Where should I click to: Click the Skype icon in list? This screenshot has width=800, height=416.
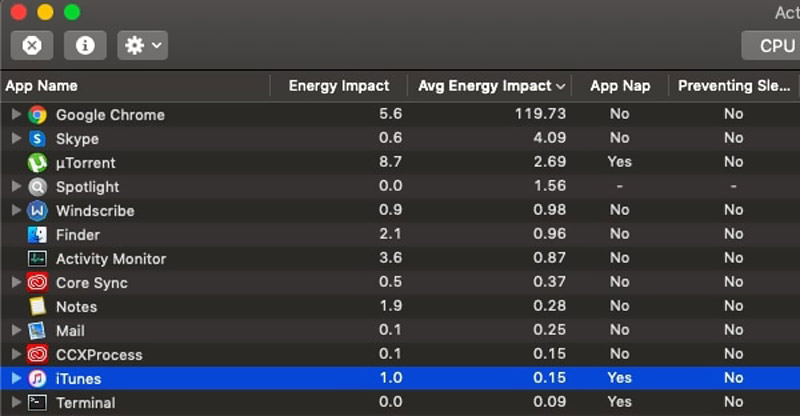[38, 139]
